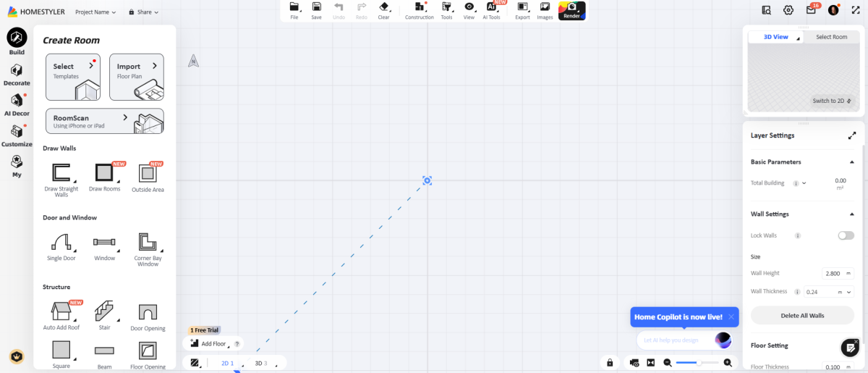Switch to the 2D view tab
This screenshot has width=868, height=373.
[227, 363]
